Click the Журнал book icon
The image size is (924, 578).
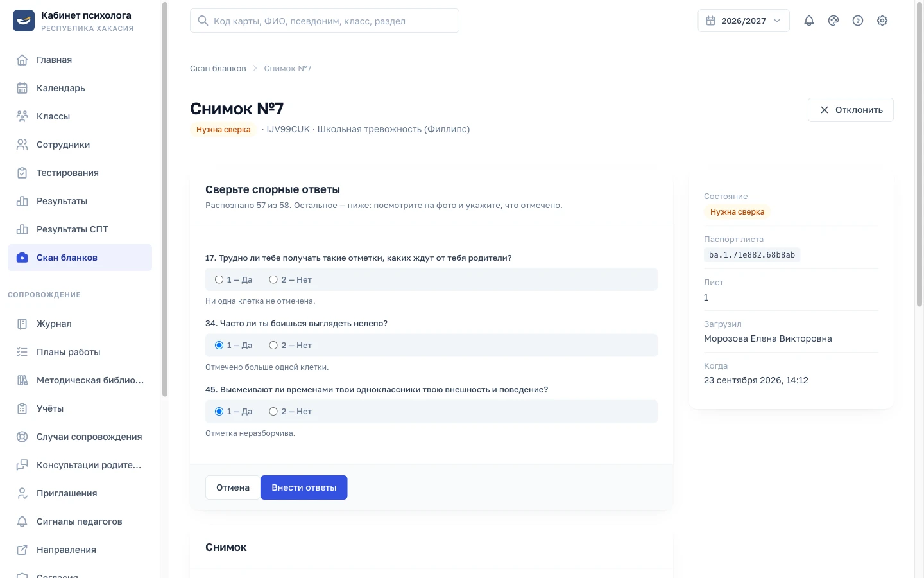coord(22,324)
